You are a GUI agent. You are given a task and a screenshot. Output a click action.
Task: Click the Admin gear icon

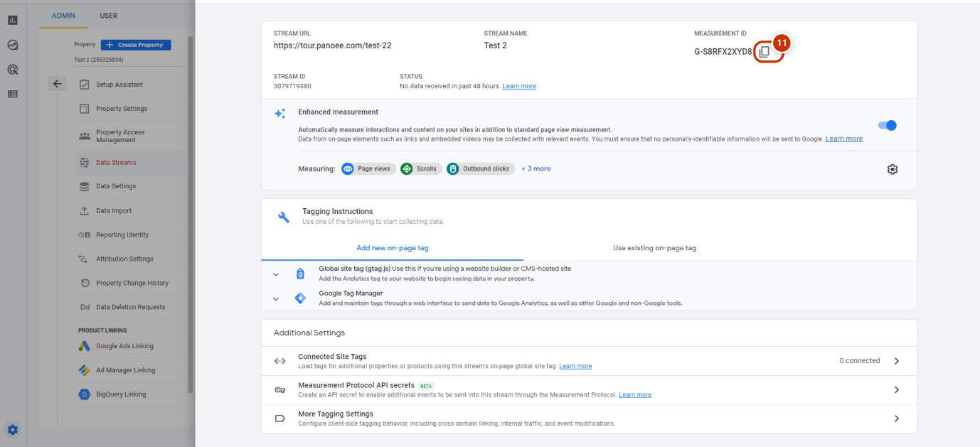(x=13, y=429)
